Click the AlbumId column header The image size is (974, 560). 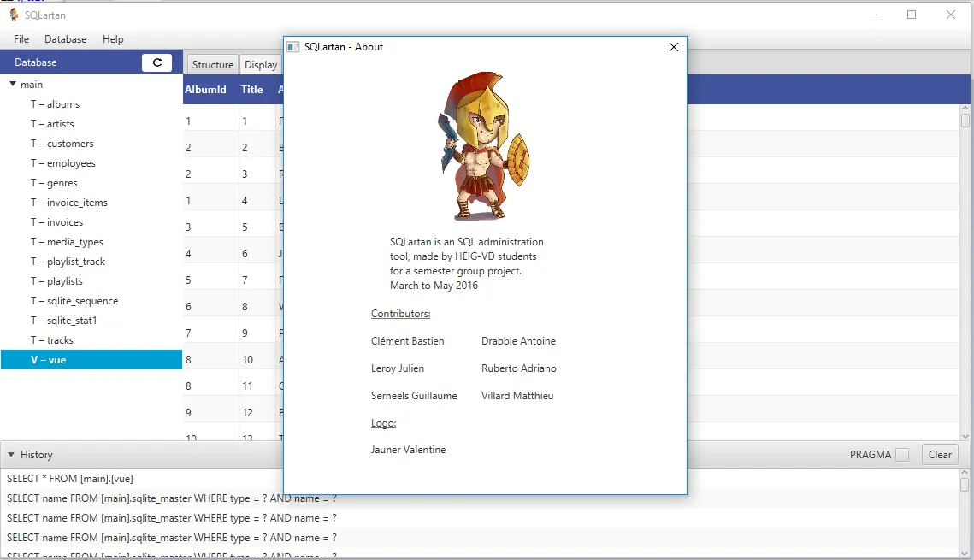click(205, 90)
